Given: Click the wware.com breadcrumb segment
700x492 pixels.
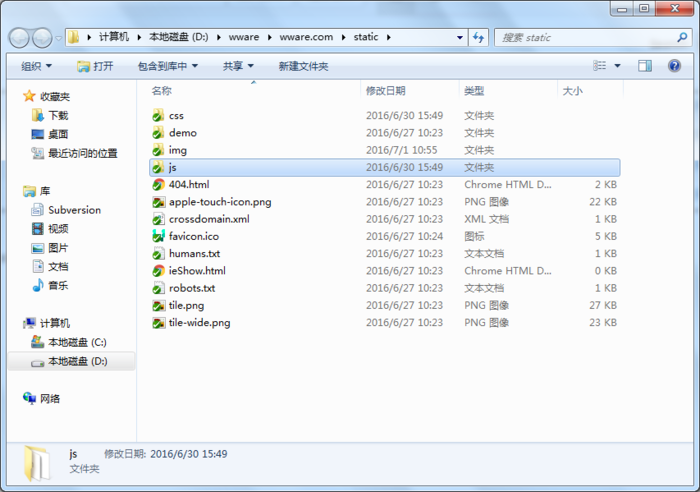Looking at the screenshot, I should [306, 37].
